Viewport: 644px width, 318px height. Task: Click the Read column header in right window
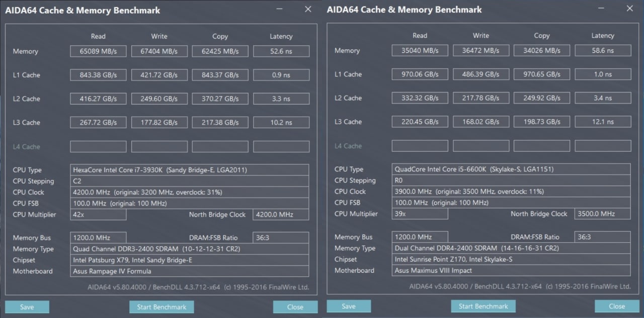tap(420, 35)
